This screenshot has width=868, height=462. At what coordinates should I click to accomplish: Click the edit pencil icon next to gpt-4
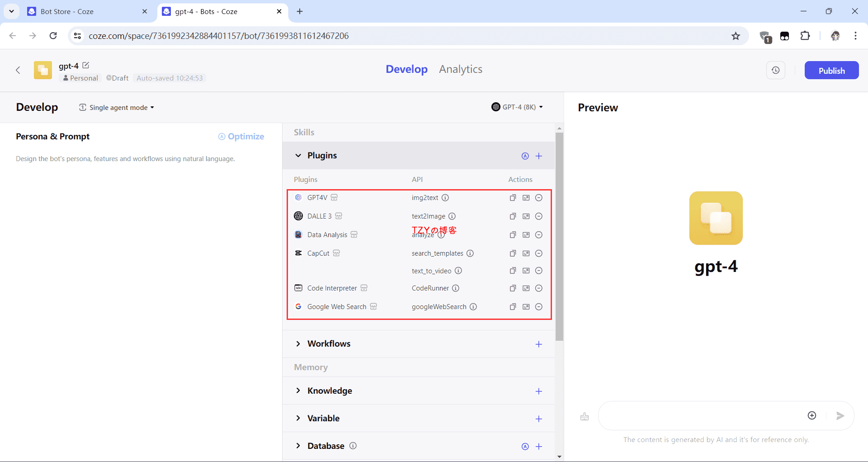[x=86, y=66]
